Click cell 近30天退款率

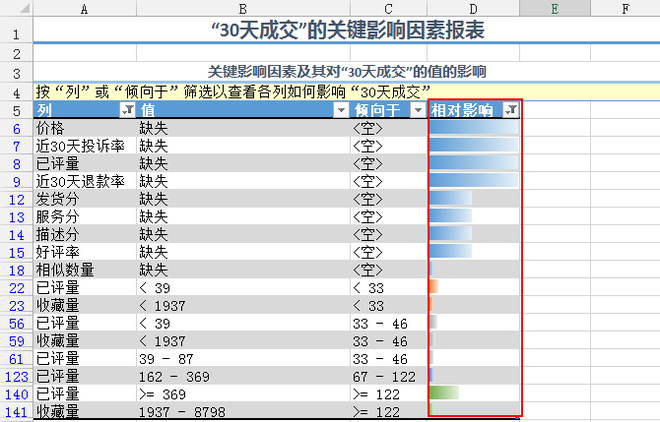pos(85,181)
